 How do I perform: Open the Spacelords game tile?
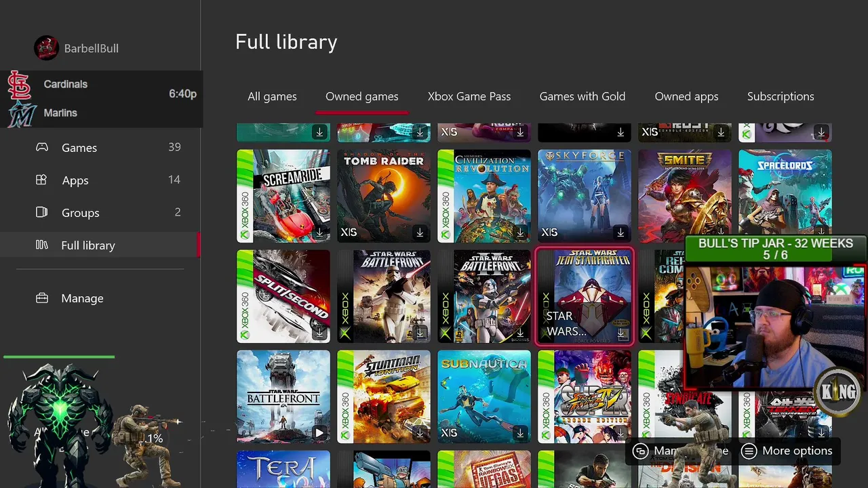point(785,193)
